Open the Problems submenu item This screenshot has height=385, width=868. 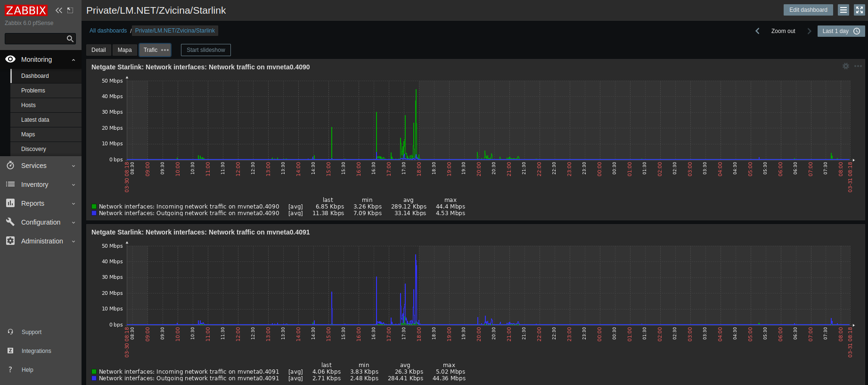pos(46,91)
